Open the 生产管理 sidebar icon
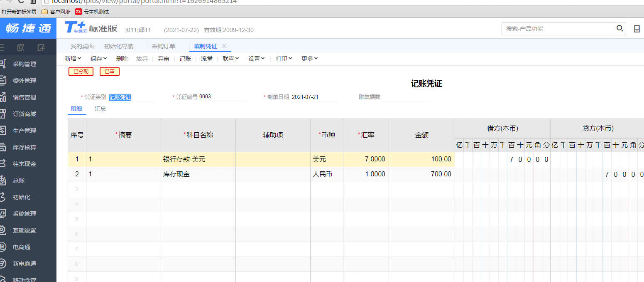The height and width of the screenshot is (282, 644). [x=2, y=131]
